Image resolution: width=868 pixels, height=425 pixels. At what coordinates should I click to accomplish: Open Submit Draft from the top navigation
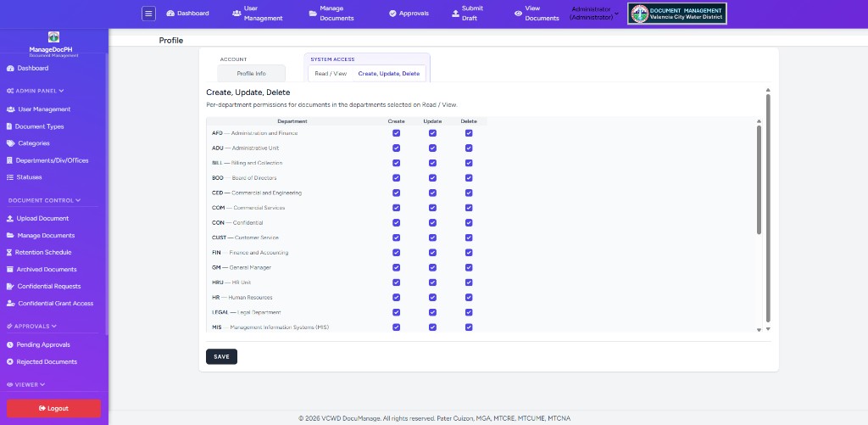pyautogui.click(x=468, y=14)
